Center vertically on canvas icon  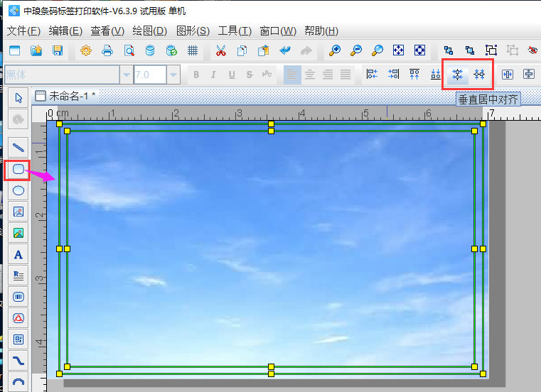pos(529,74)
